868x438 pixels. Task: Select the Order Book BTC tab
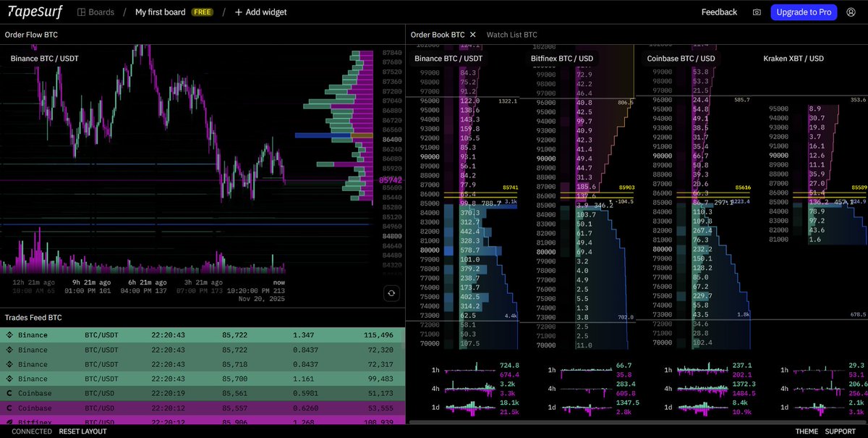[438, 34]
